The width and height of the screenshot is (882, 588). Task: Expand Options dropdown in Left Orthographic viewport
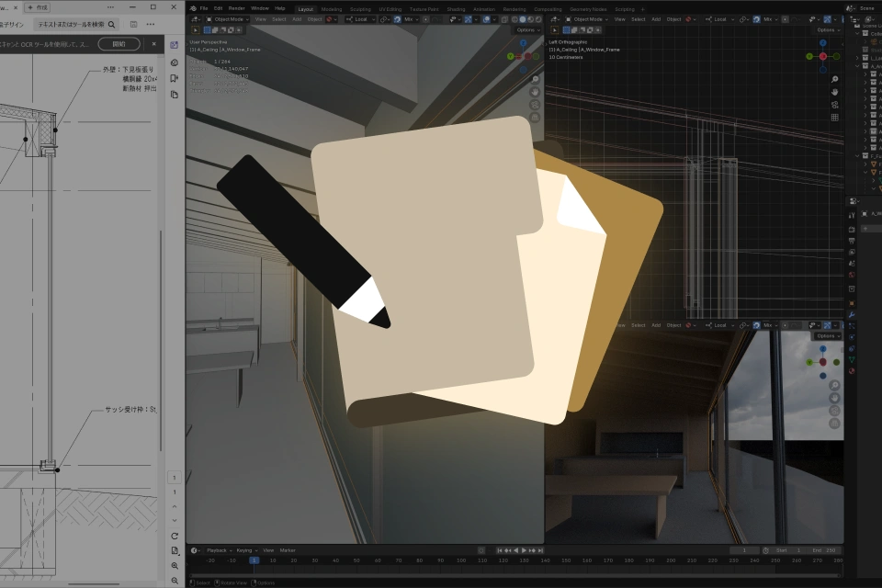[829, 29]
